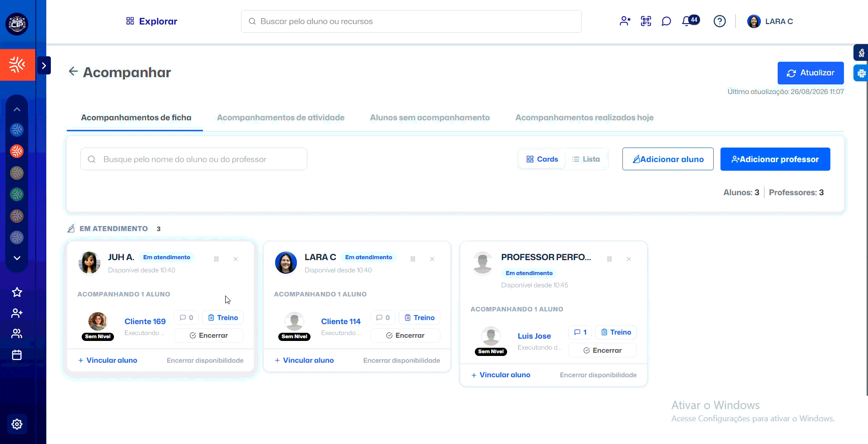868x444 pixels.
Task: Open the Explorar menu
Action: click(x=152, y=21)
